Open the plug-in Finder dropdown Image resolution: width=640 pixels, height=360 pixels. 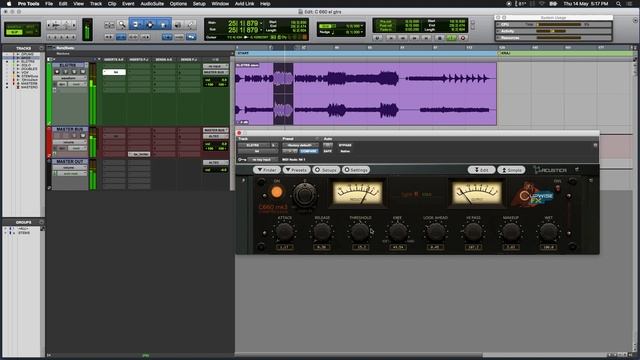[x=267, y=170]
